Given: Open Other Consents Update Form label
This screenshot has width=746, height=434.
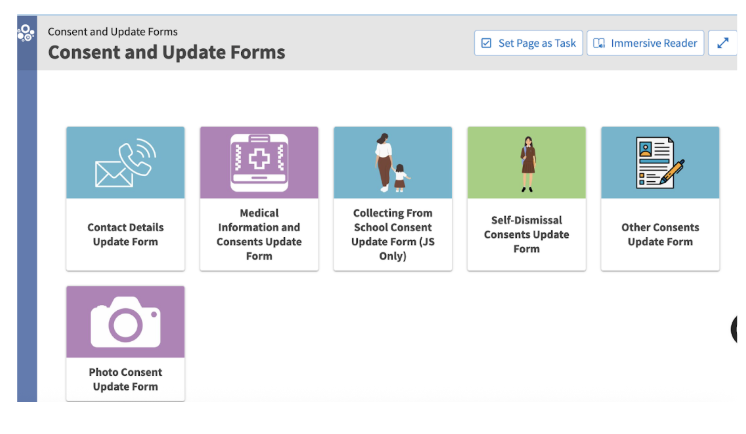Looking at the screenshot, I should [x=660, y=235].
